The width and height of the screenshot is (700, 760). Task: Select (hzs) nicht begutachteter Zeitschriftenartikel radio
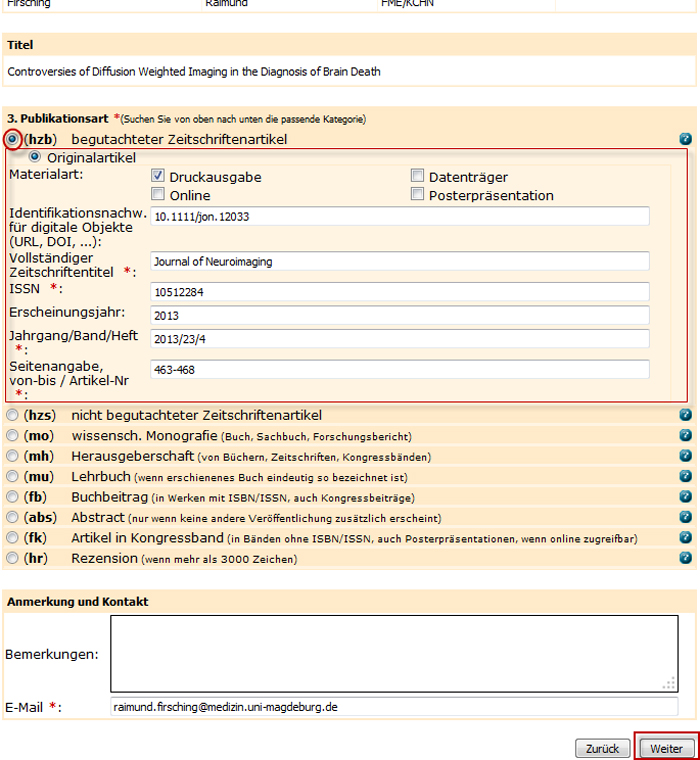(x=12, y=415)
